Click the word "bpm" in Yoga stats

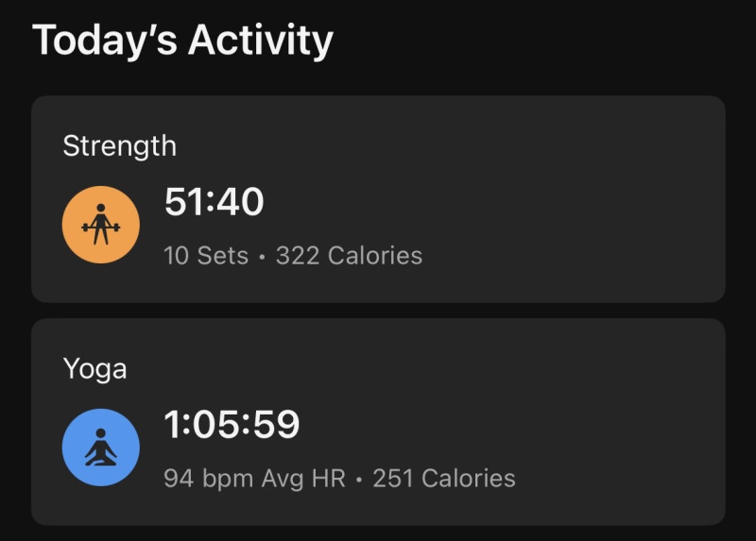[x=229, y=479]
